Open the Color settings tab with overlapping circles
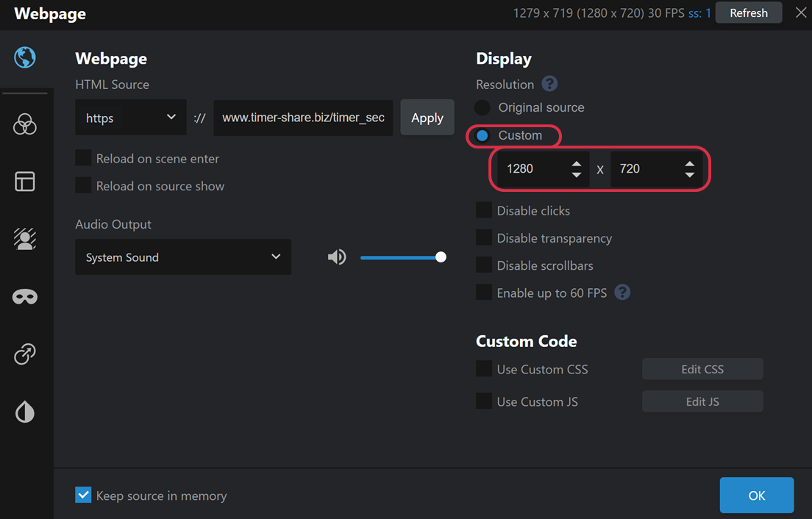The image size is (812, 519). click(25, 125)
